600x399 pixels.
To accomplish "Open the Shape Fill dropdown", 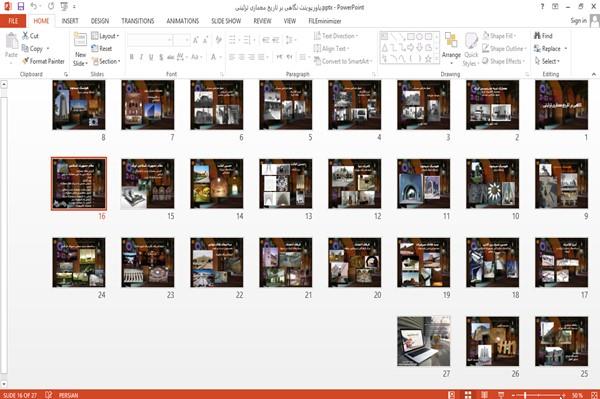I will click(499, 36).
